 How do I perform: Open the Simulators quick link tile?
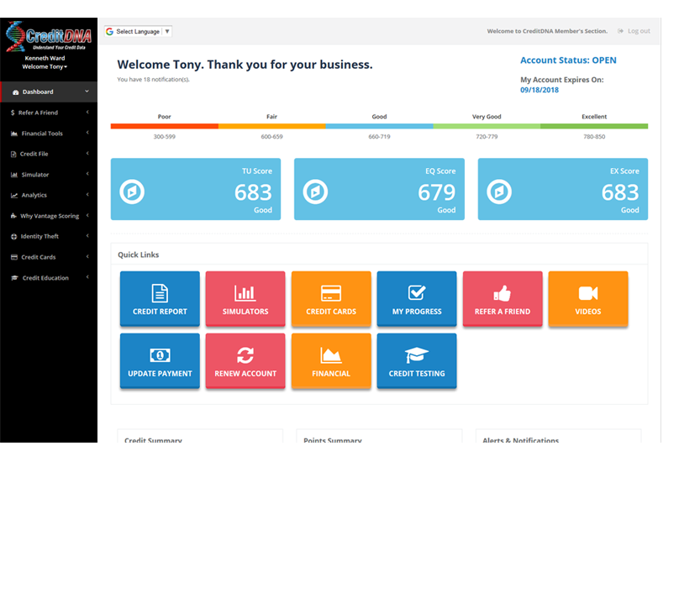click(245, 298)
